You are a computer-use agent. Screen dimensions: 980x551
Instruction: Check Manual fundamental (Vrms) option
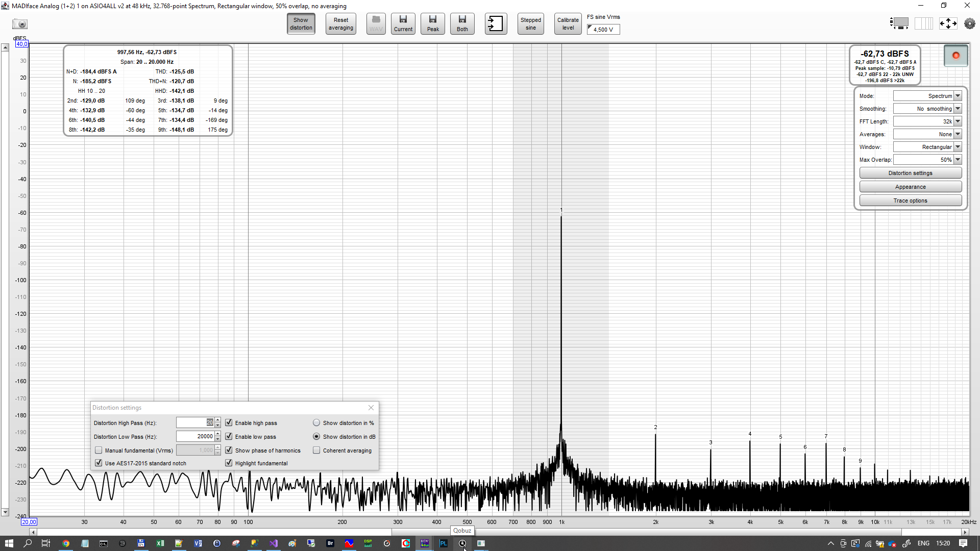pyautogui.click(x=99, y=450)
